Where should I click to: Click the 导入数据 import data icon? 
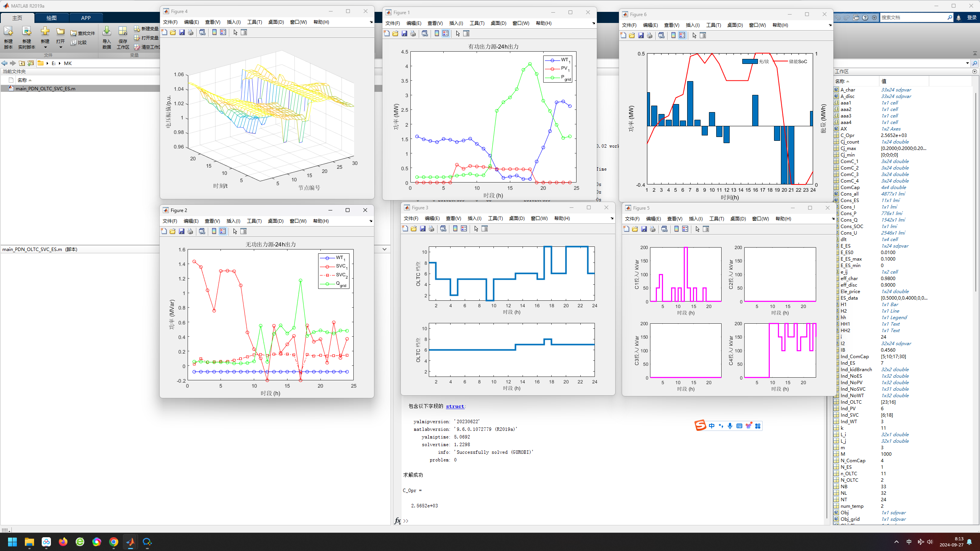pos(107,31)
